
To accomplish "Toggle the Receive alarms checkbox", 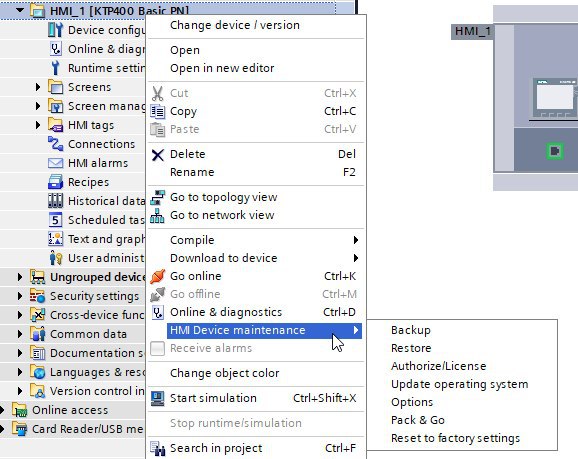I will (157, 348).
